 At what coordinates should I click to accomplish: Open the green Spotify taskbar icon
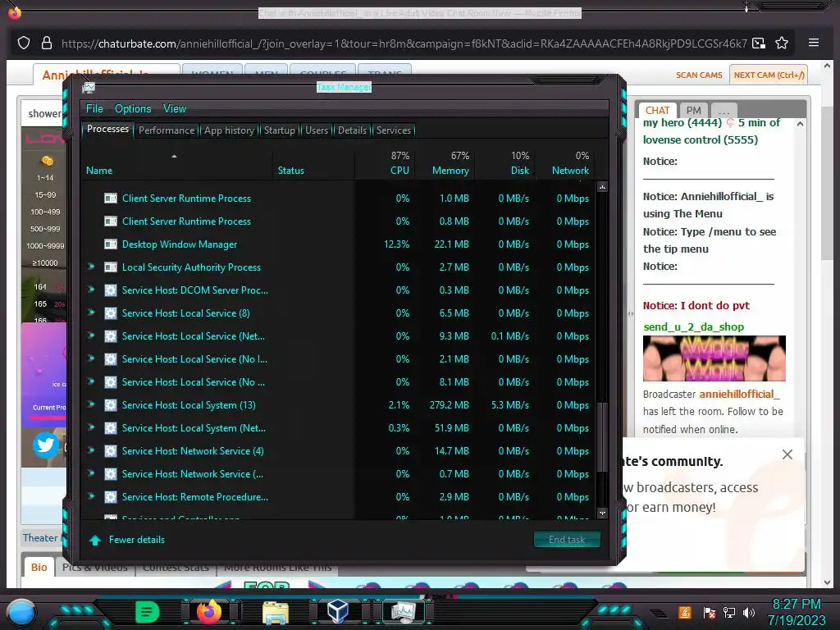pyautogui.click(x=147, y=612)
